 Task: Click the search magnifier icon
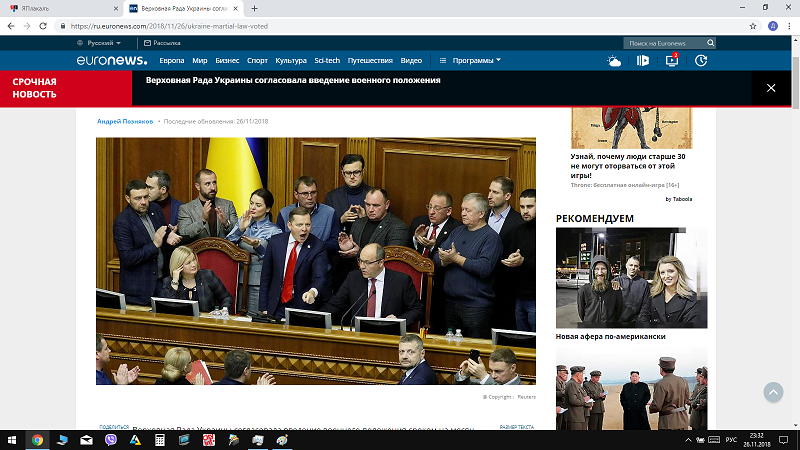tap(710, 43)
